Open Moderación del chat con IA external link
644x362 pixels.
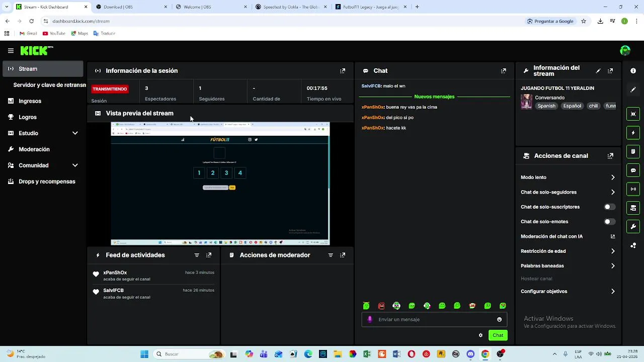pyautogui.click(x=613, y=236)
